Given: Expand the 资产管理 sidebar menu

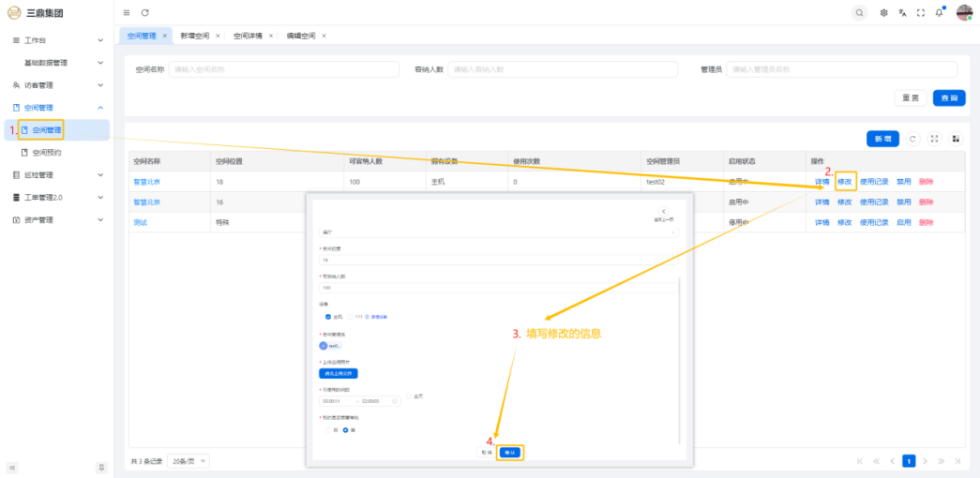Looking at the screenshot, I should (x=56, y=220).
